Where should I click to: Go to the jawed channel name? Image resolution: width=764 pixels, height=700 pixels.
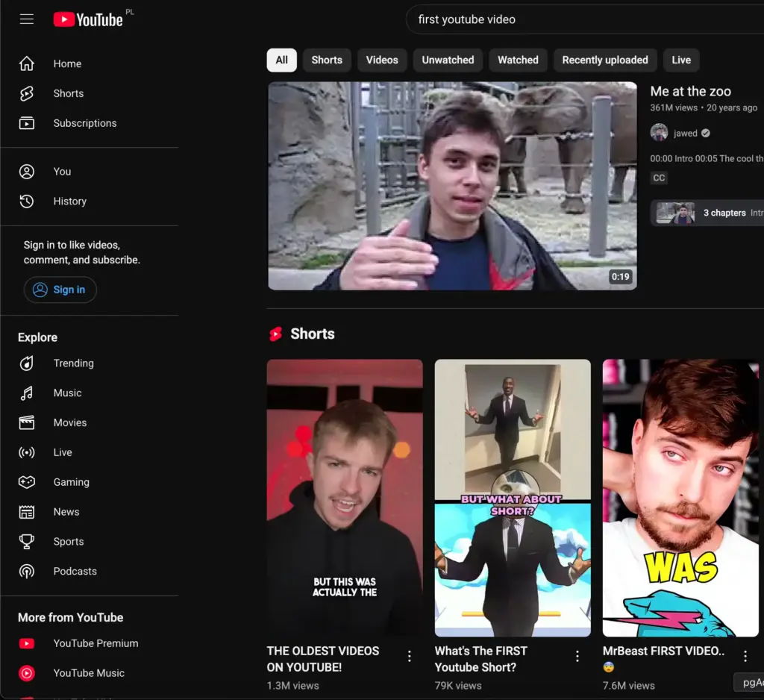[685, 133]
